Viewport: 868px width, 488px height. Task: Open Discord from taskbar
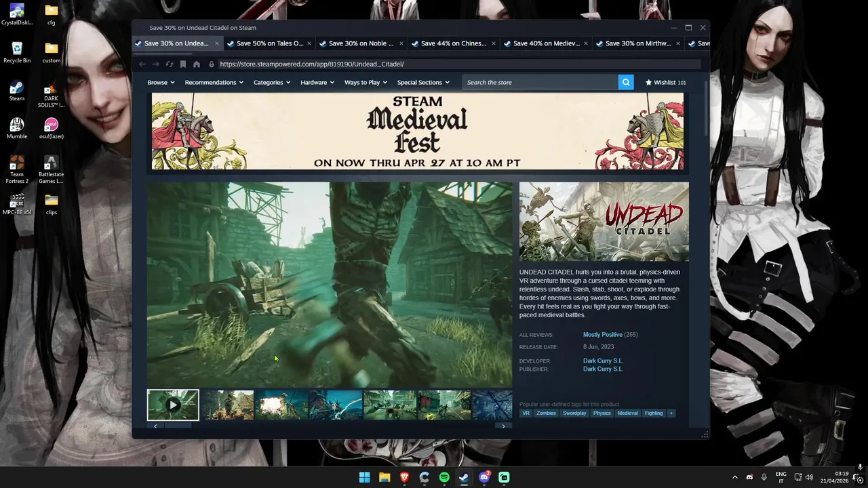point(484,477)
